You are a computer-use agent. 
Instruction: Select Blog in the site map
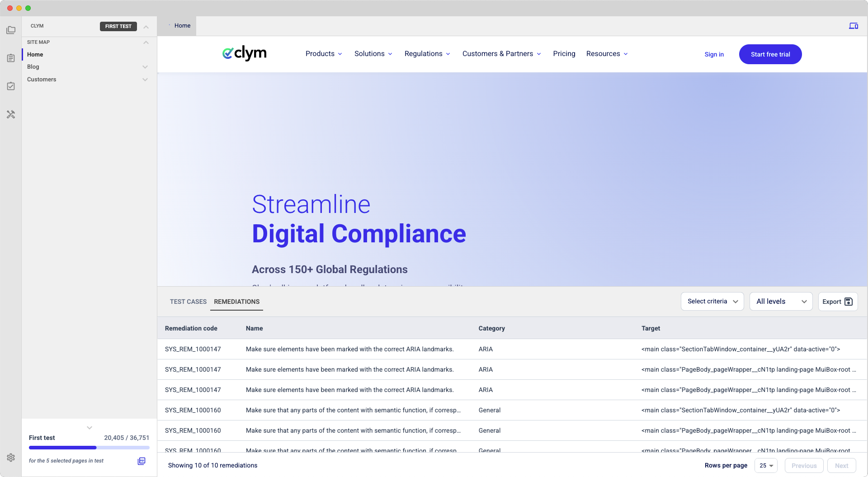tap(33, 67)
